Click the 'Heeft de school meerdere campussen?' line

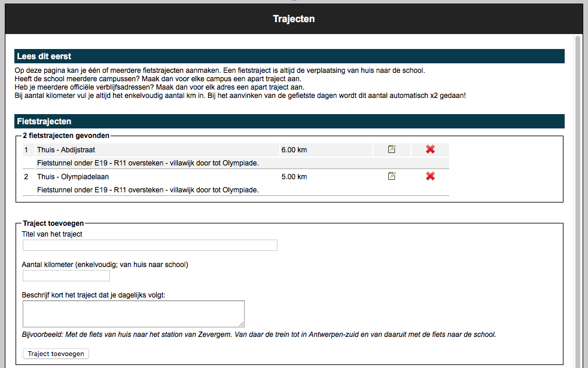tap(158, 79)
